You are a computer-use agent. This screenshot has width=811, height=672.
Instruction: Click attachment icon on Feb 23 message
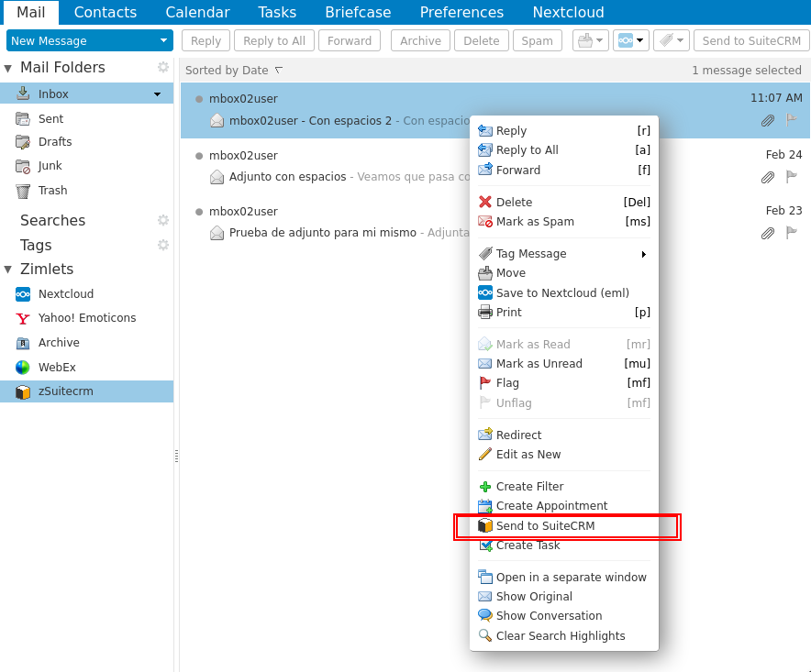click(768, 233)
